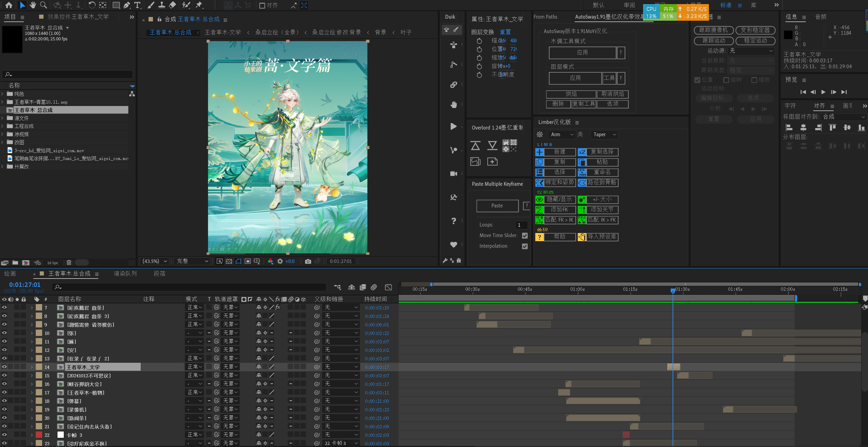
Task: Click layer 22 red label color swatch
Action: [39, 435]
